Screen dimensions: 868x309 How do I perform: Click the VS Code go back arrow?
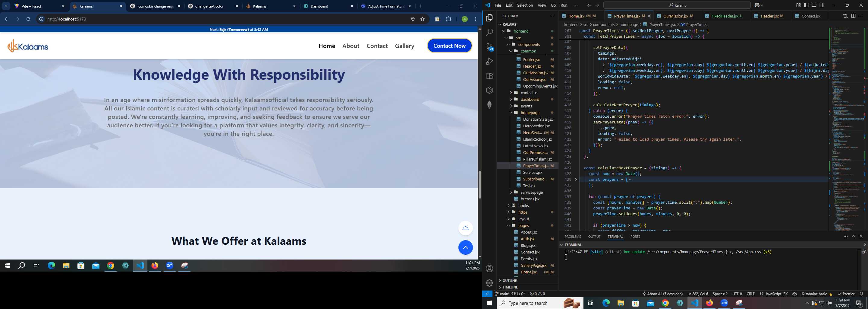[589, 5]
